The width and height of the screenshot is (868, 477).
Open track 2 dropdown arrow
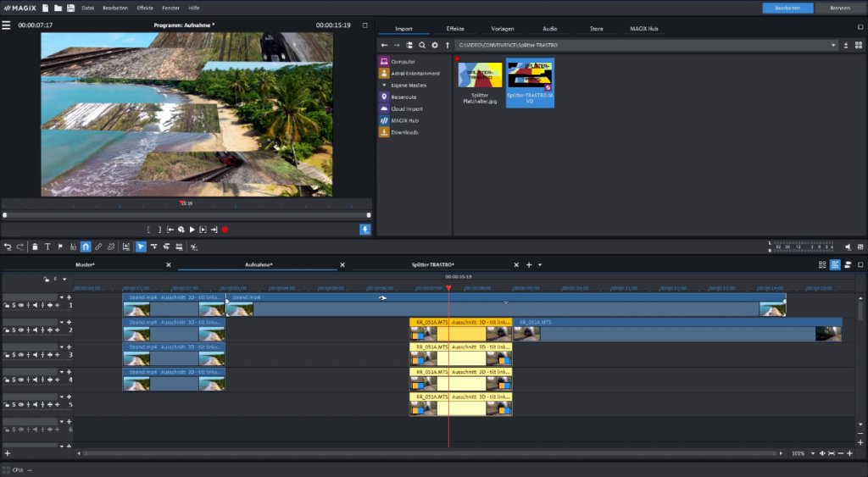pyautogui.click(x=61, y=323)
